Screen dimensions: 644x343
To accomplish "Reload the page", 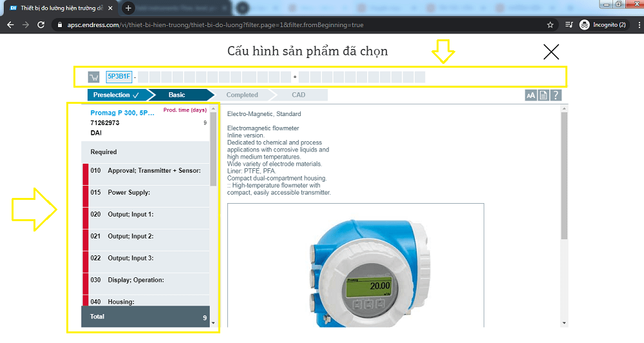I will pos(41,25).
